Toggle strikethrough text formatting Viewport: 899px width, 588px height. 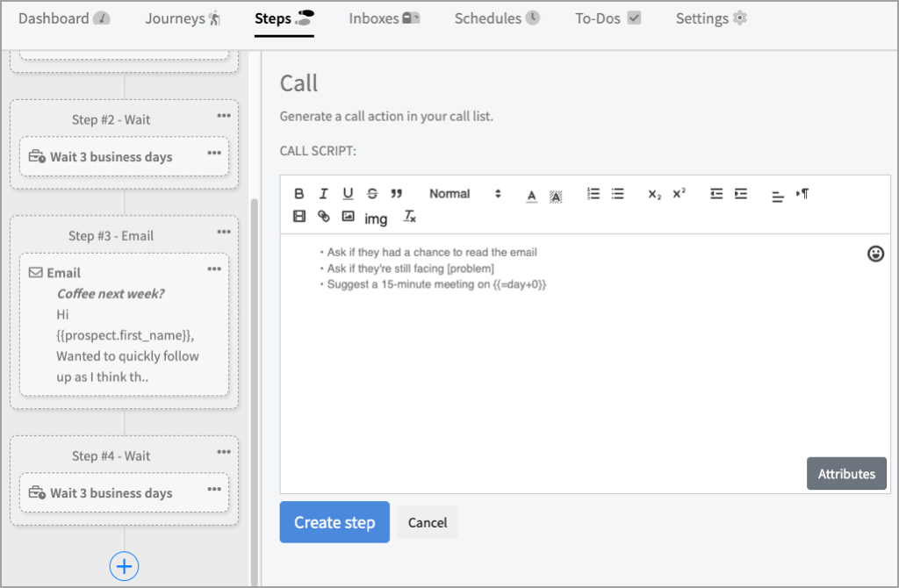(x=372, y=194)
